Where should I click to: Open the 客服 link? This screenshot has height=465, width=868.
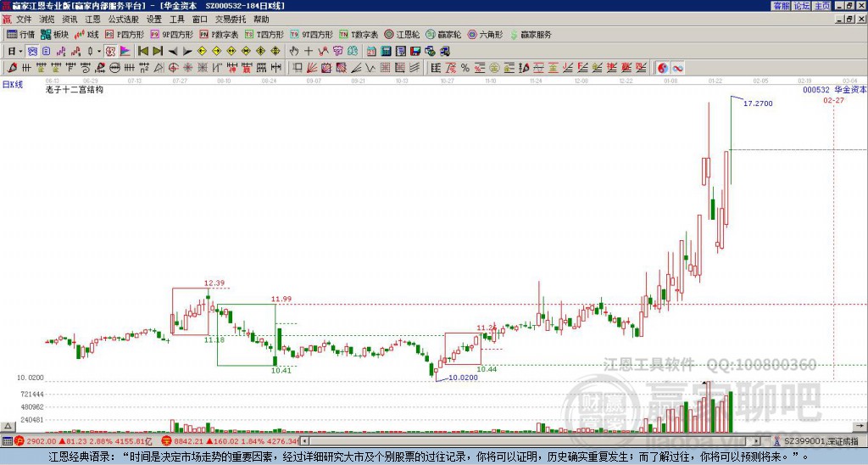(x=782, y=6)
